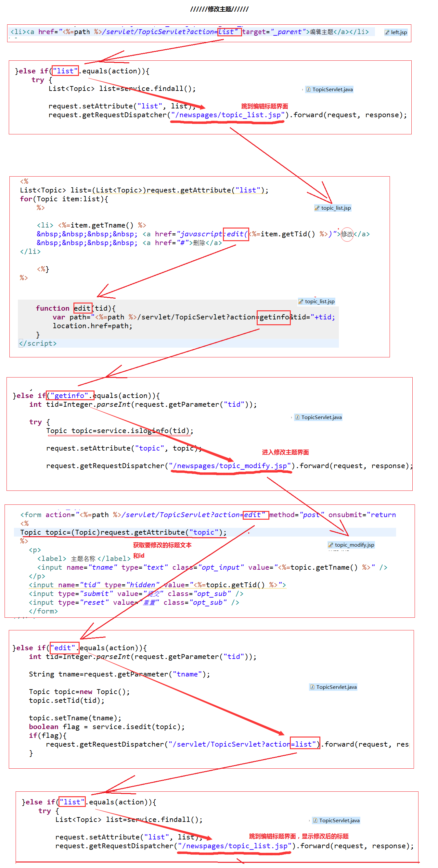This screenshot has height=868, width=438.
Task: Click 'Topic topic=(Topic)request.getAttribute("topic");' line
Action: [x=123, y=532]
